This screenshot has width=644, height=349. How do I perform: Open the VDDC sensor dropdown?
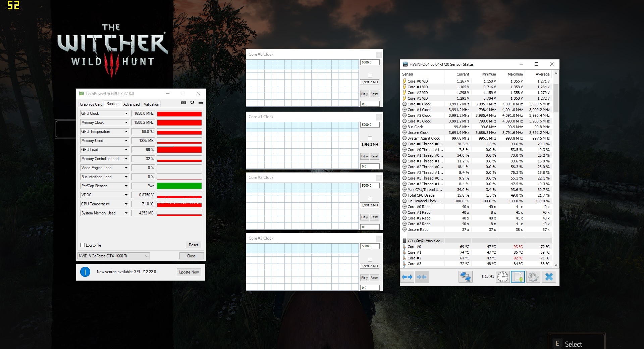126,195
